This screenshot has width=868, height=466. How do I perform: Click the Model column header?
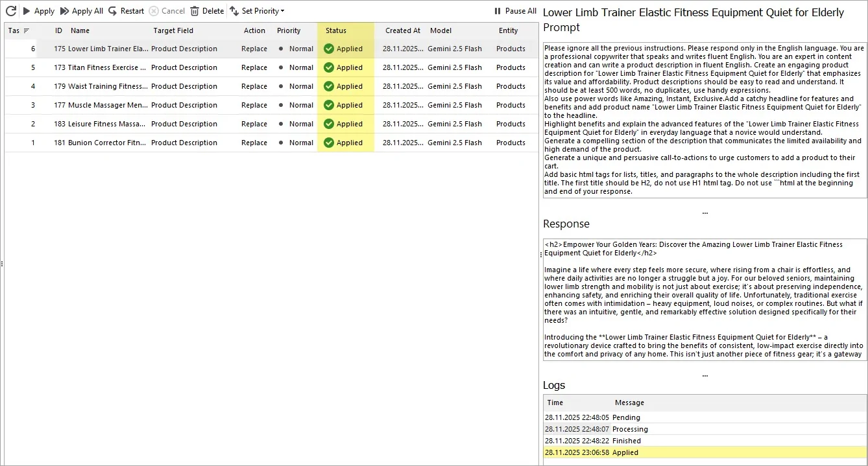440,30
